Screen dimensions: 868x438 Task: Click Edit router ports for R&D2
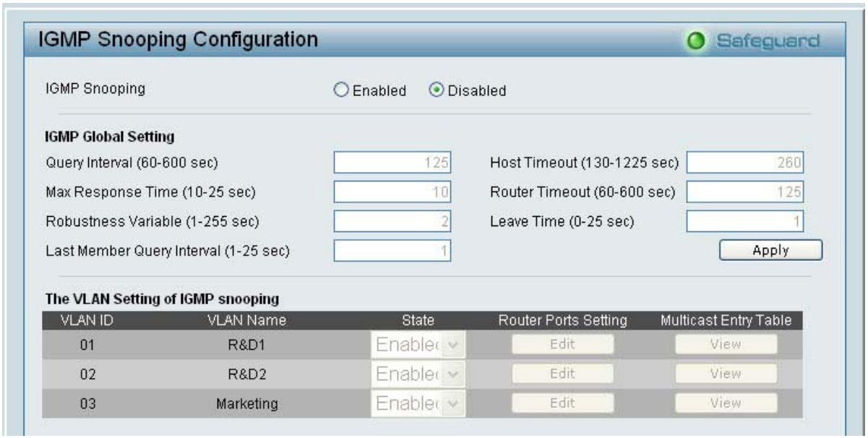click(x=562, y=374)
